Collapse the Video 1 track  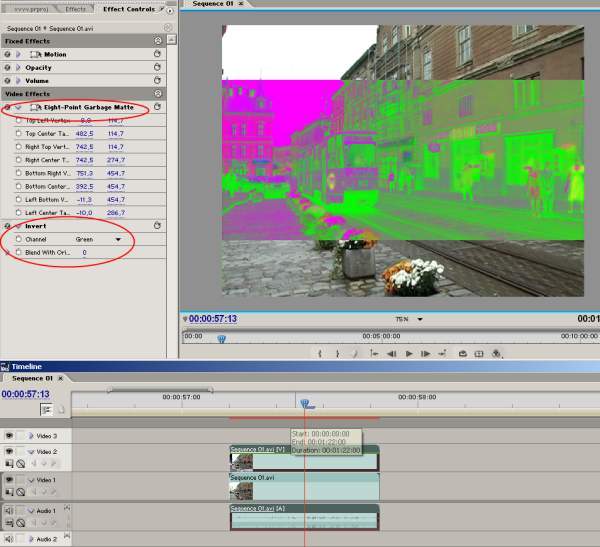(31, 480)
